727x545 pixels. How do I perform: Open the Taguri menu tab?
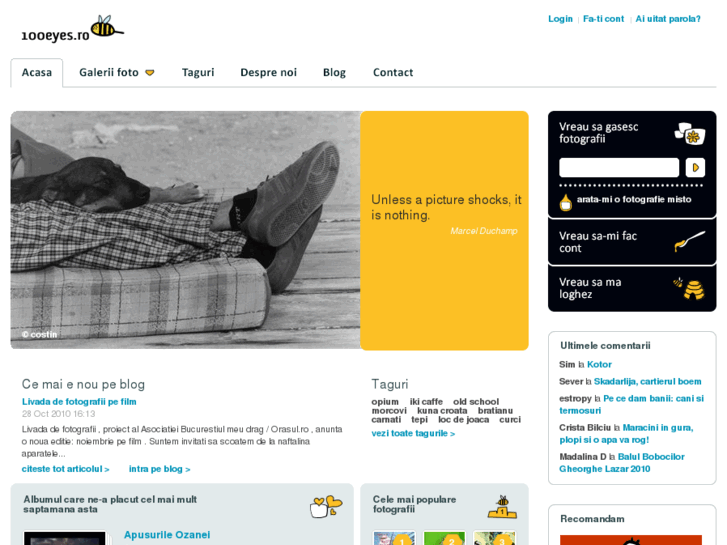click(x=198, y=72)
